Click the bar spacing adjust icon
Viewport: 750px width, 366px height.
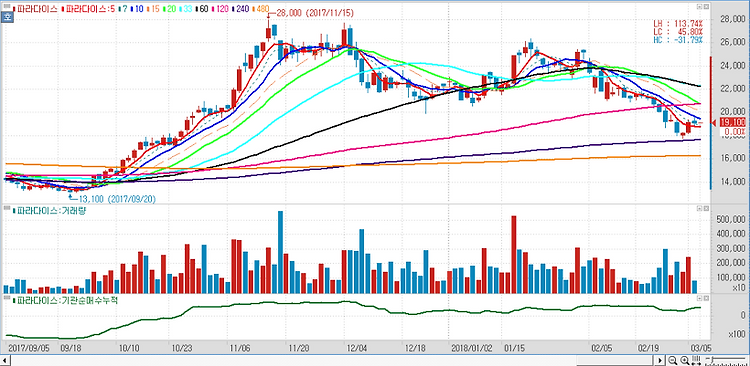click(x=696, y=360)
